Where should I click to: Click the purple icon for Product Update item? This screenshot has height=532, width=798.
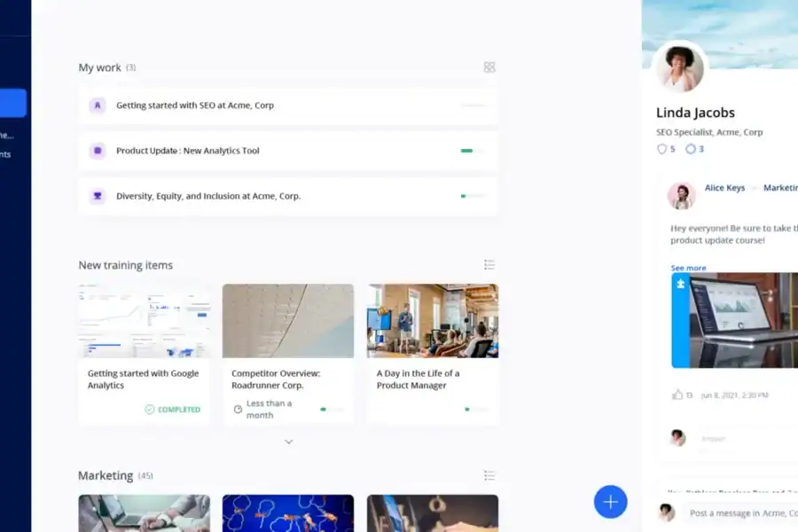(98, 151)
